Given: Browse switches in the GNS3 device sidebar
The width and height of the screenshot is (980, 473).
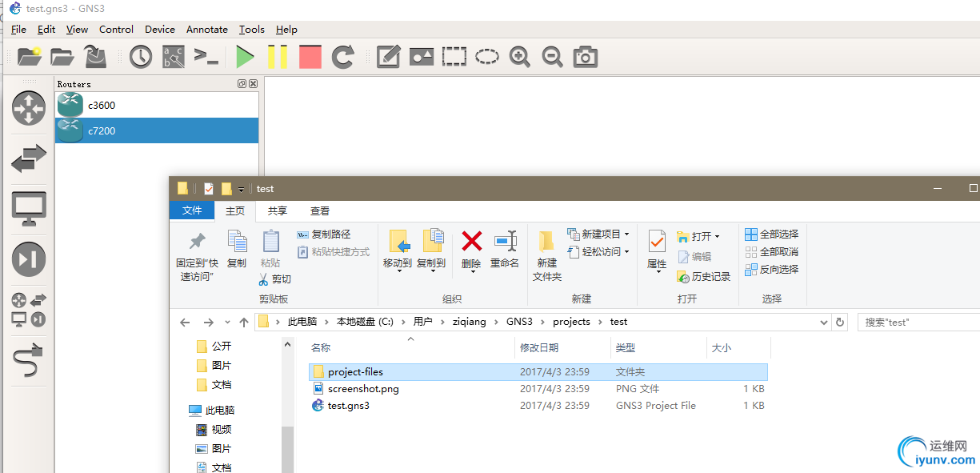Looking at the screenshot, I should point(29,159).
